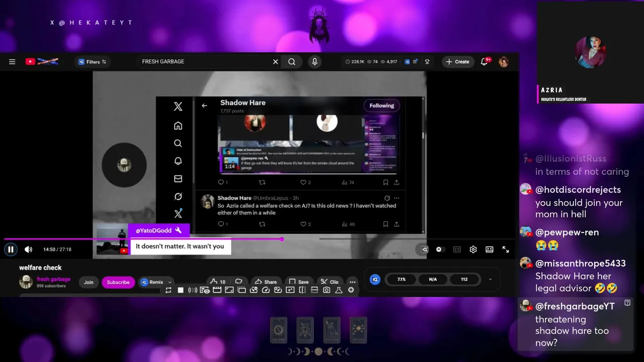Open the notifications bell

point(485,61)
